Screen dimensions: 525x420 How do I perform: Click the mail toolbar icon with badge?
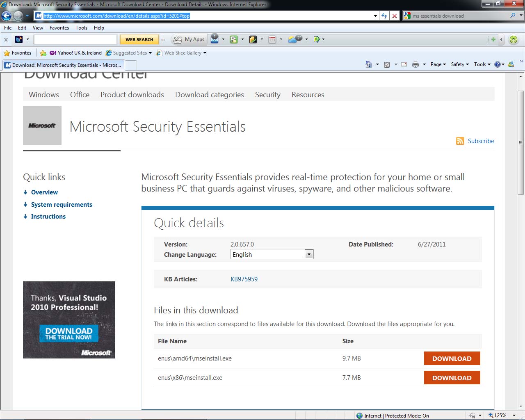pos(215,39)
